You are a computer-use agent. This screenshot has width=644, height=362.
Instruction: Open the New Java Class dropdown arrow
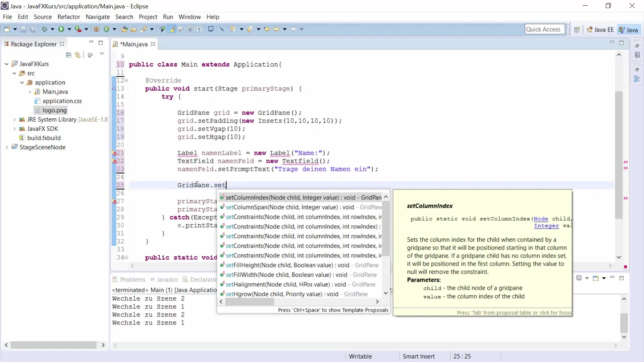click(x=114, y=29)
